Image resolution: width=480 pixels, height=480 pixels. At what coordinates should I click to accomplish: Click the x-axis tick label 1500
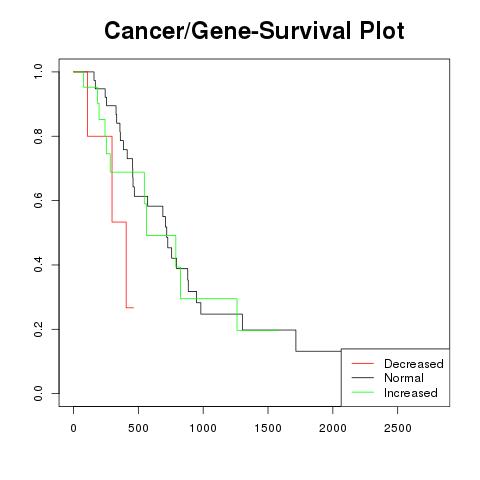click(268, 428)
